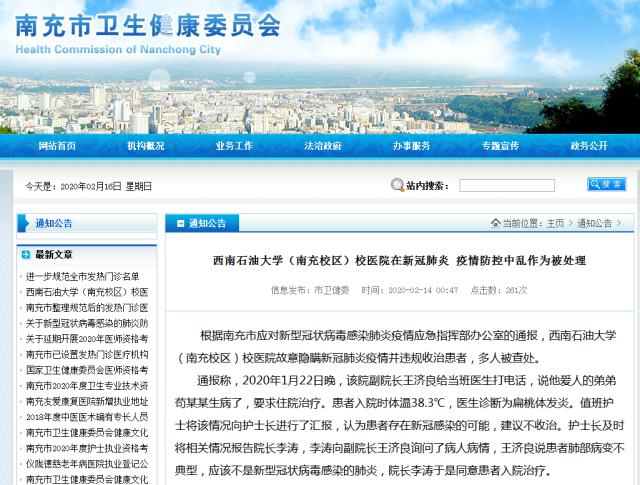The height and width of the screenshot is (485, 640).
Task: Click the arrow icon in sidebar 通知公告 header
Action: click(x=24, y=223)
